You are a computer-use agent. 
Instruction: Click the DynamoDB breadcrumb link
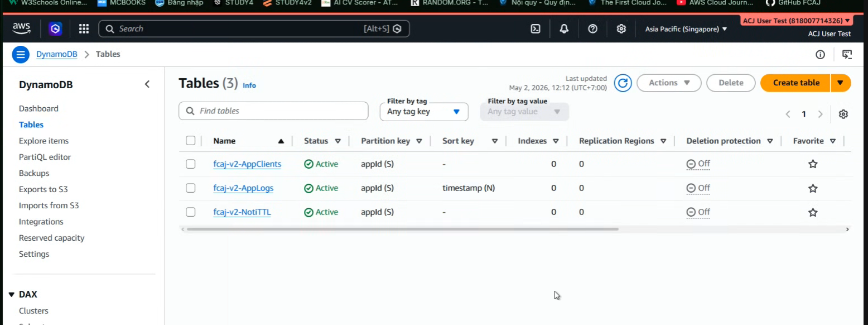click(57, 54)
